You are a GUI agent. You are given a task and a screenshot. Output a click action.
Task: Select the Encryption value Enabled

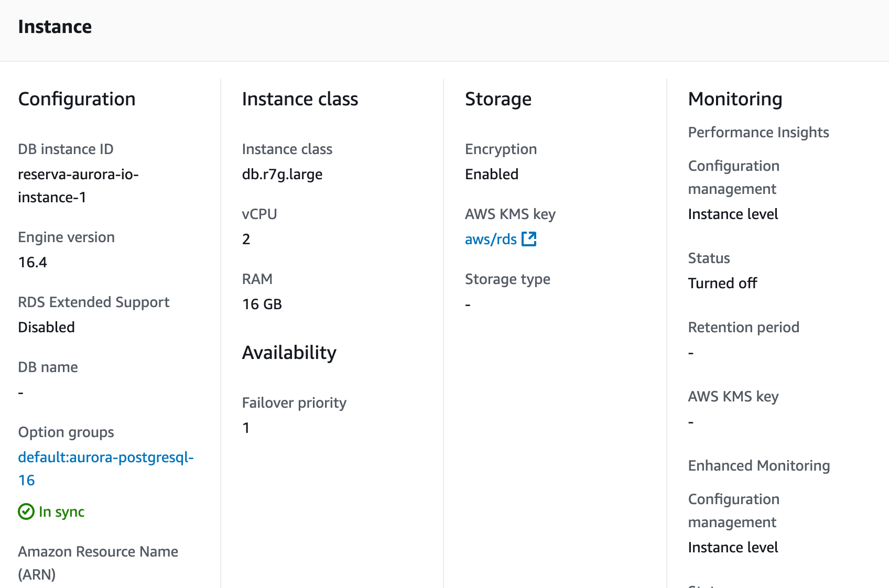point(492,174)
